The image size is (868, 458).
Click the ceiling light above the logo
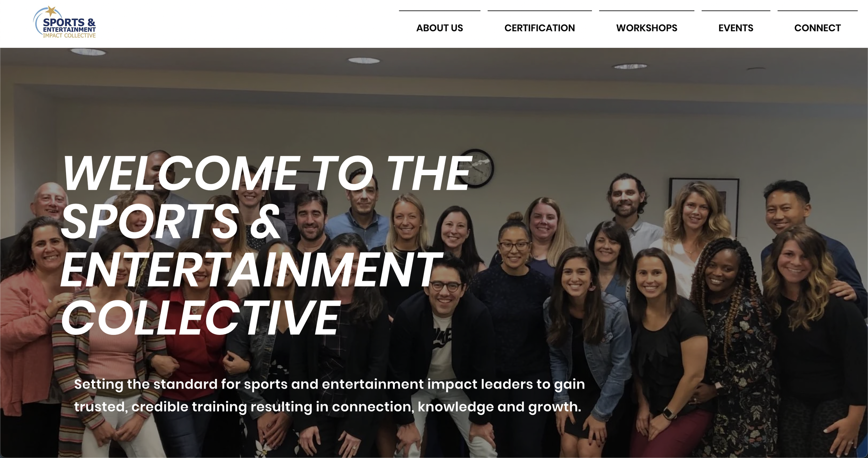coord(88,52)
